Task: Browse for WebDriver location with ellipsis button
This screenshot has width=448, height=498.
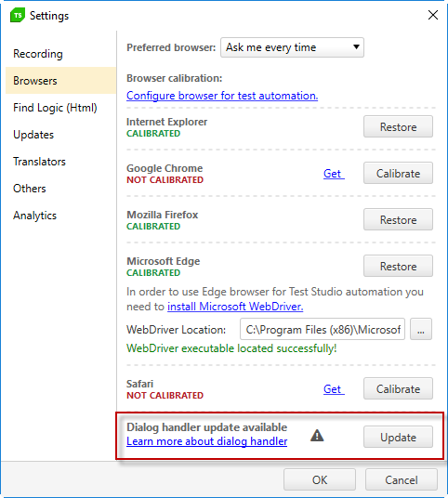Action: [421, 329]
